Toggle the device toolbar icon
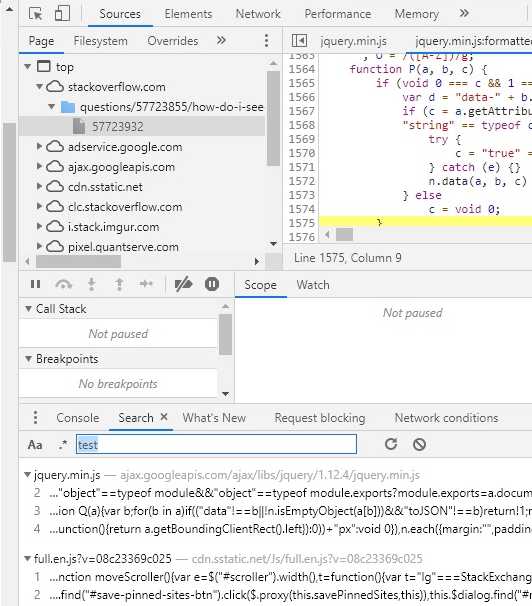This screenshot has height=606, width=532. [62, 14]
